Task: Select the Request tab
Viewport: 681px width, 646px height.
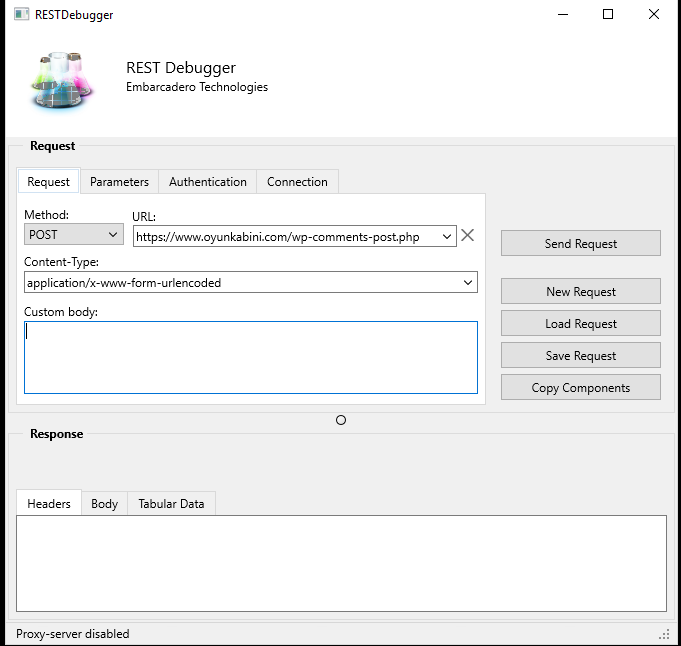Action: (x=48, y=182)
